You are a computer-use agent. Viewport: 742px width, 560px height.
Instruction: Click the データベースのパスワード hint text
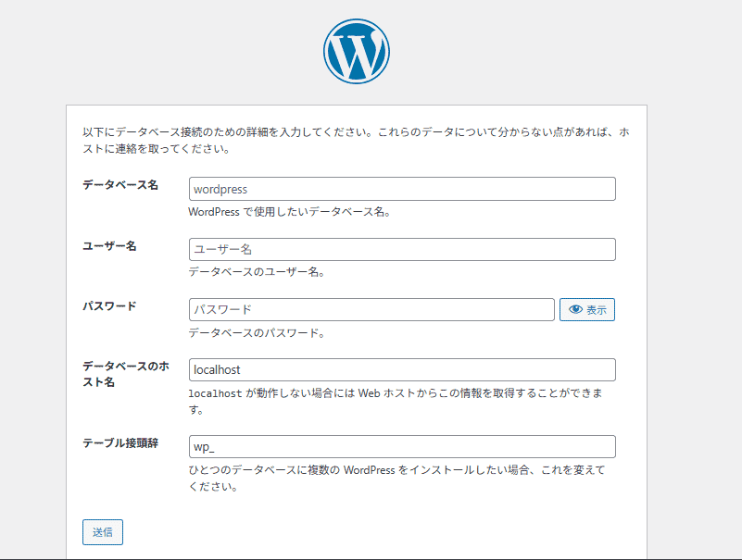click(x=256, y=333)
